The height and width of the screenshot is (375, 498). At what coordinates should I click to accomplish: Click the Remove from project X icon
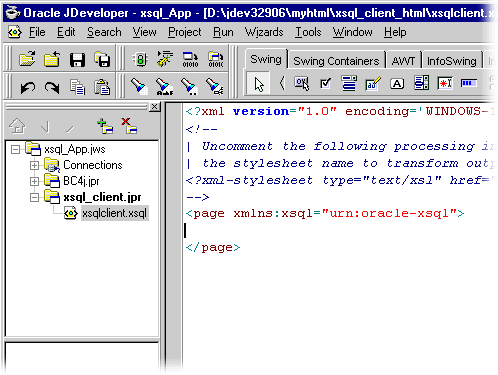(129, 126)
